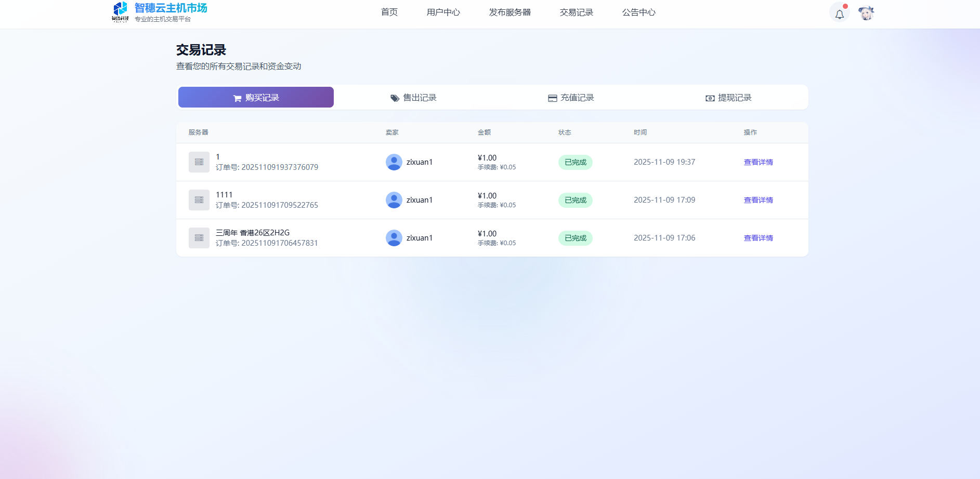Viewport: 980px width, 479px height.
Task: Open 用户中心 from the top menu
Action: click(x=443, y=12)
